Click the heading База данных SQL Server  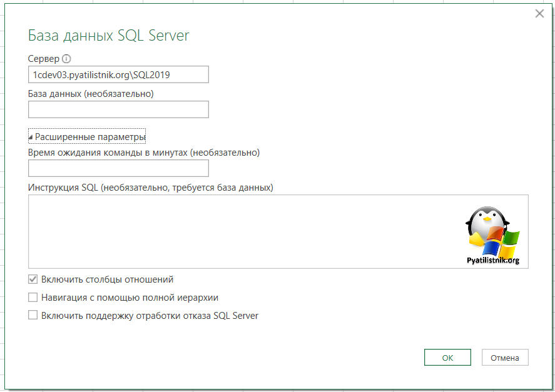tap(109, 36)
